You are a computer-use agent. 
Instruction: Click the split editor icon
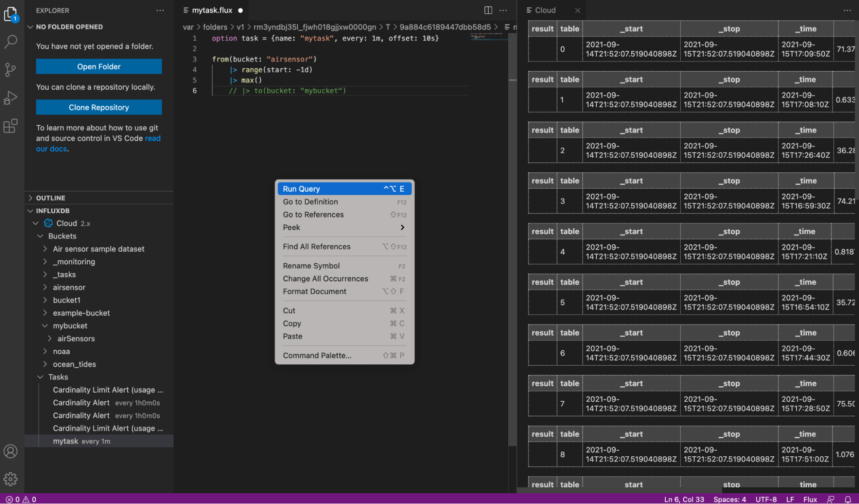coord(488,10)
